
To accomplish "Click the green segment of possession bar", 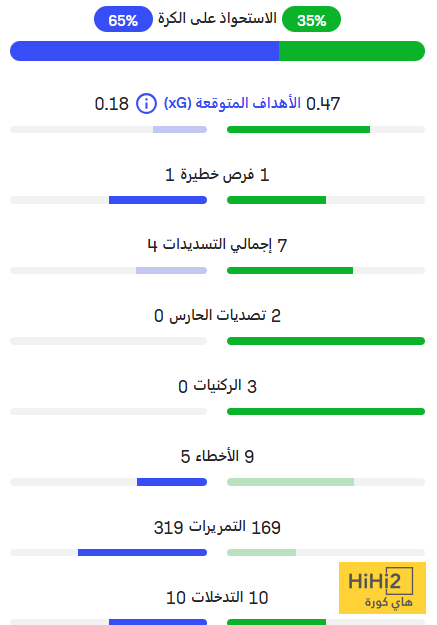I will coord(352,51).
